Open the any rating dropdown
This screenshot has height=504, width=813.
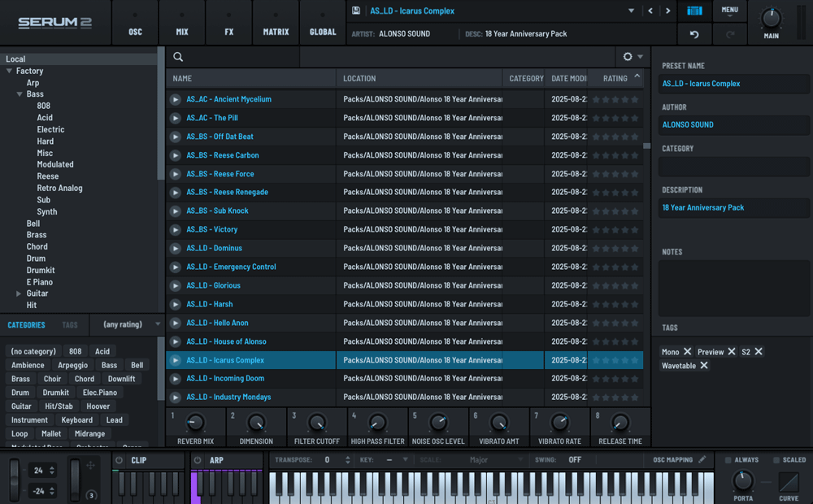click(x=128, y=324)
